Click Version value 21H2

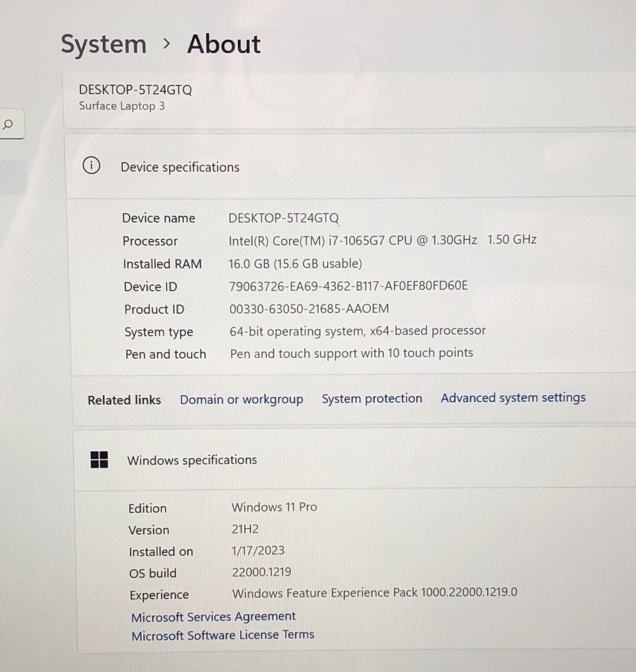coord(245,529)
